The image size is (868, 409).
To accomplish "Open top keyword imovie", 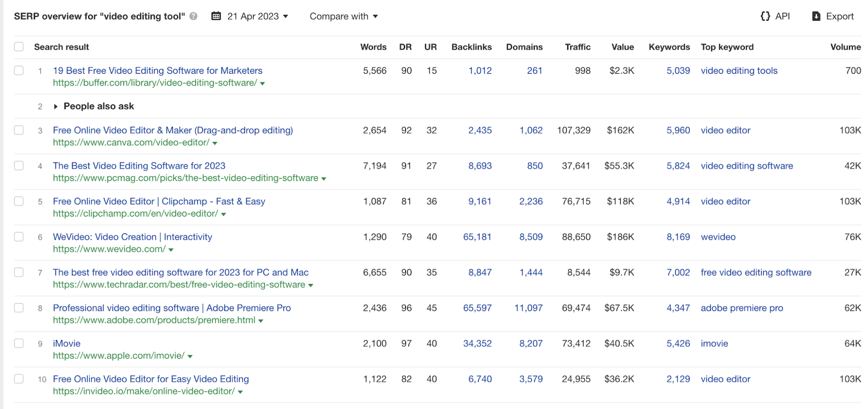I will click(714, 343).
